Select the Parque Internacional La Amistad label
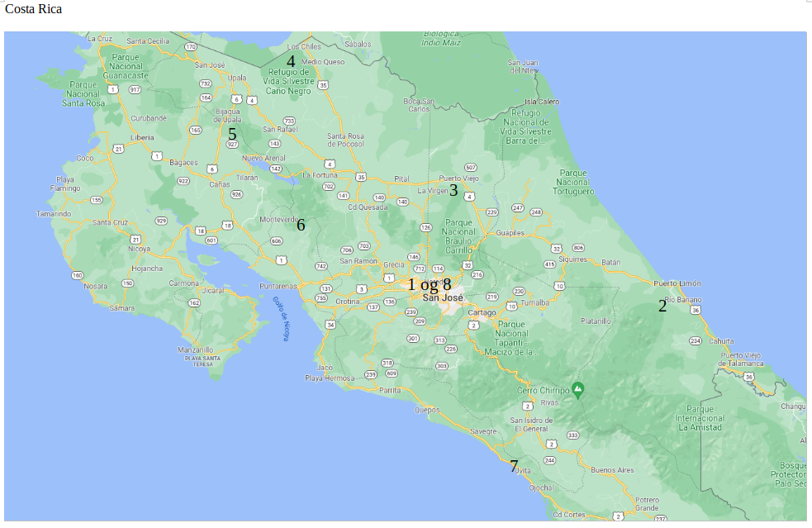This screenshot has height=528, width=812. point(699,417)
